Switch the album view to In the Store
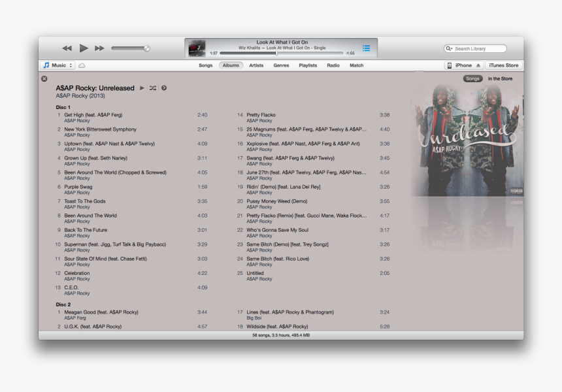The image size is (562, 392). click(499, 78)
